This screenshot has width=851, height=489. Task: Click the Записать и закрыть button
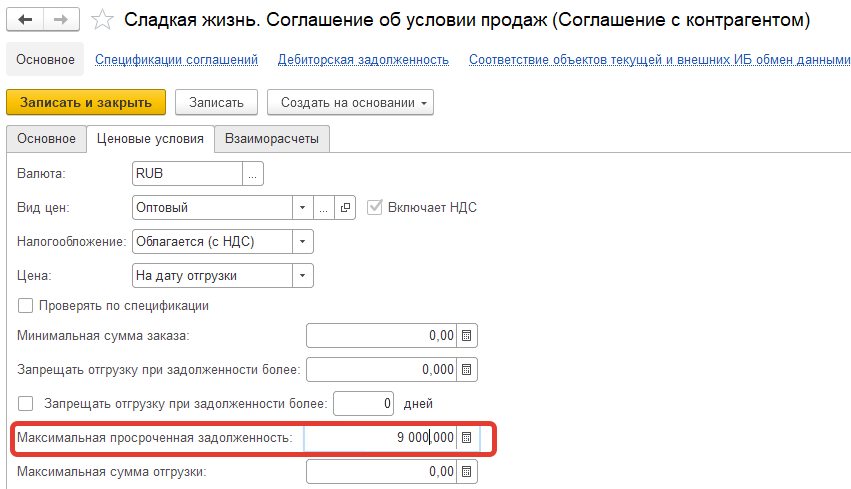tap(86, 102)
